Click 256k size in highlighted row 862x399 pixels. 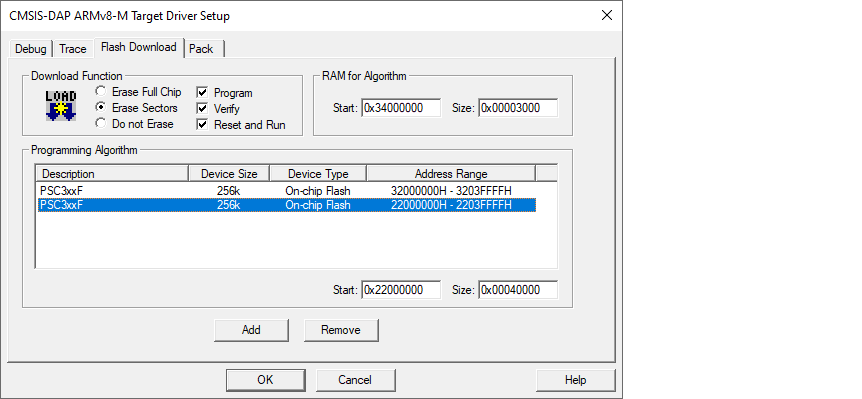[229, 205]
